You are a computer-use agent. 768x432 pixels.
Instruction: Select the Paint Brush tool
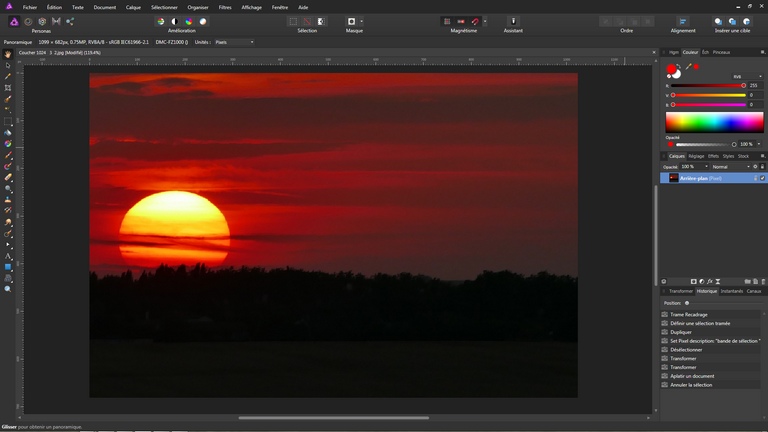pyautogui.click(x=8, y=155)
